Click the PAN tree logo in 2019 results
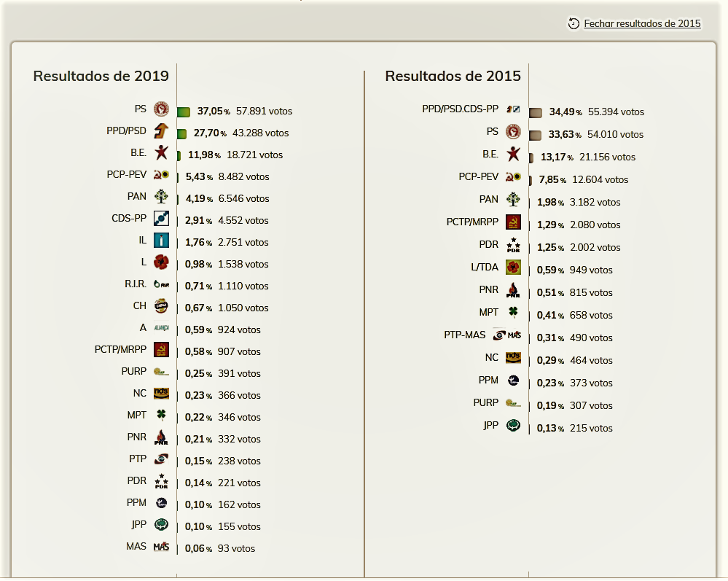728x581 pixels. click(161, 198)
